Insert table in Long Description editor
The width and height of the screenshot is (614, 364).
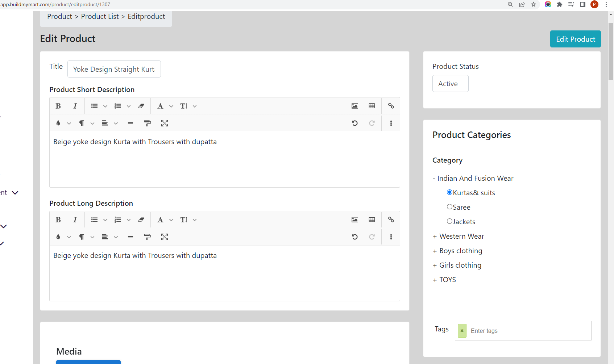(x=372, y=220)
